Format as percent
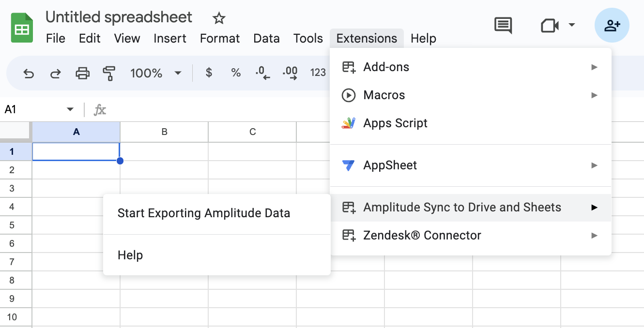Screen dimensions: 644x328 tap(236, 73)
